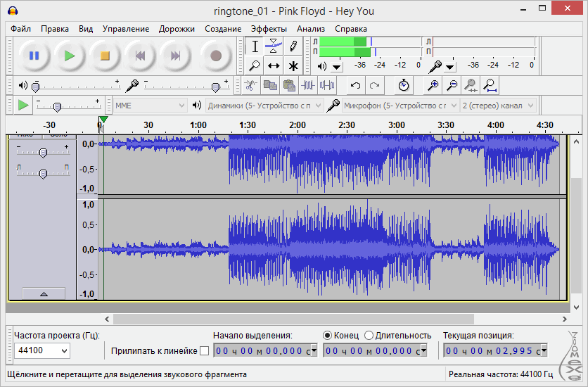Viewport: 588px width, 387px height.
Task: Click the output volume slider handle
Action: 36,87
